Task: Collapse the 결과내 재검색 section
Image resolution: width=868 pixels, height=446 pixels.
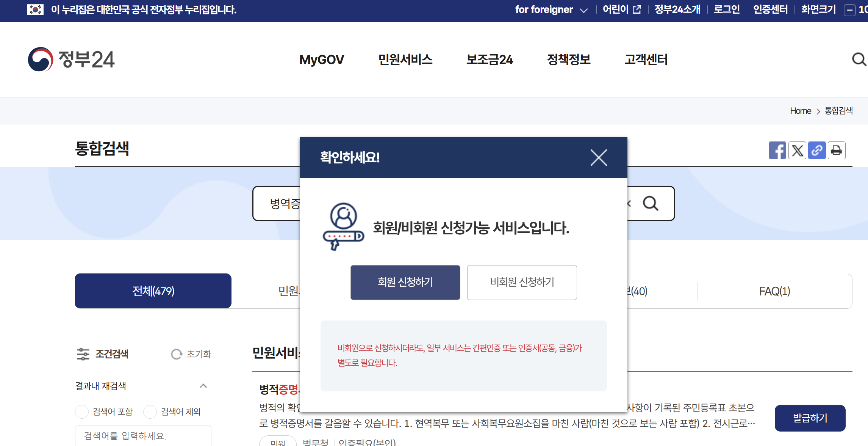Action: coord(203,386)
